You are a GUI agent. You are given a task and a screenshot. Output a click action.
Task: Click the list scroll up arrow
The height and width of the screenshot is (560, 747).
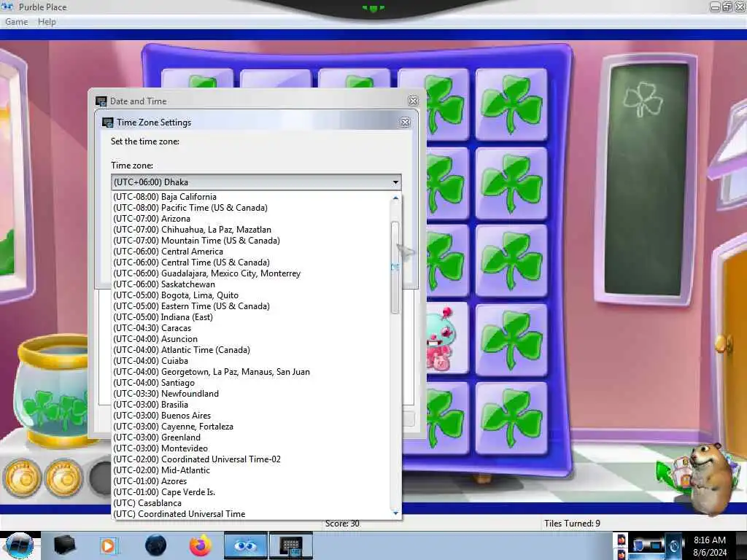click(395, 198)
